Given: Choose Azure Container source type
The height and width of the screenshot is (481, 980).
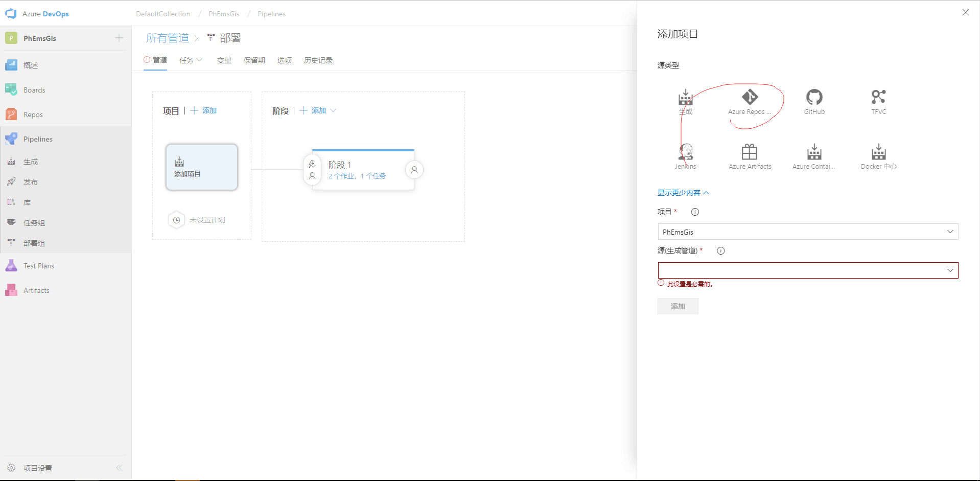Looking at the screenshot, I should click(814, 152).
